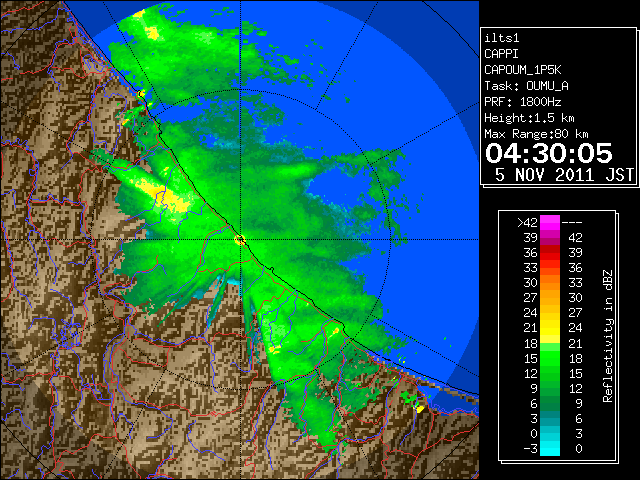
Task: Click the radar site marker at crosshair center
Action: click(x=240, y=240)
